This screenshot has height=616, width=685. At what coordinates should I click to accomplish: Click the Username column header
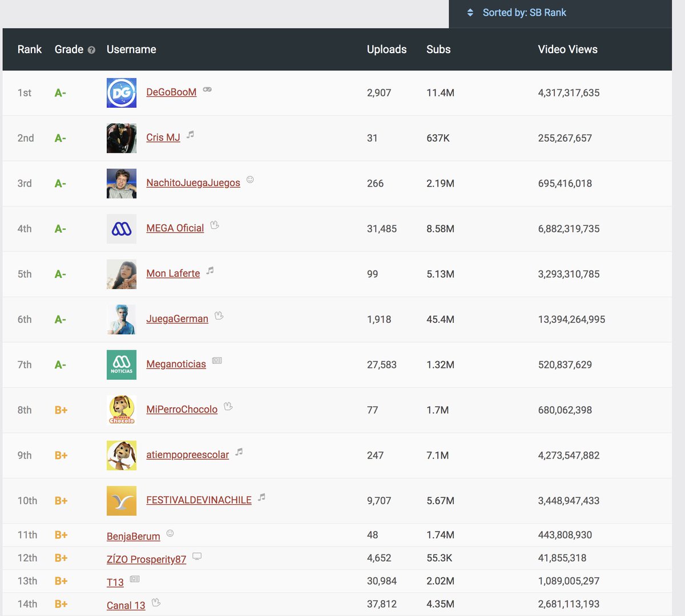[x=131, y=50]
